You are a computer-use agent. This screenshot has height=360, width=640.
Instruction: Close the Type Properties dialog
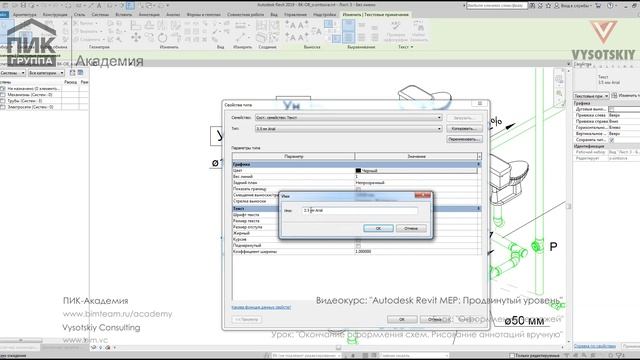pos(480,104)
